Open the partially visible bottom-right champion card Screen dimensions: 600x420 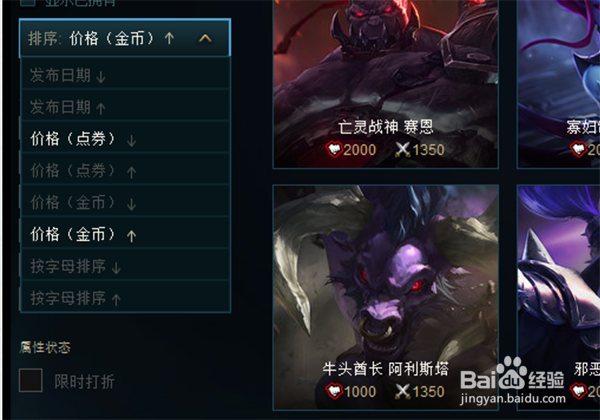point(559,298)
